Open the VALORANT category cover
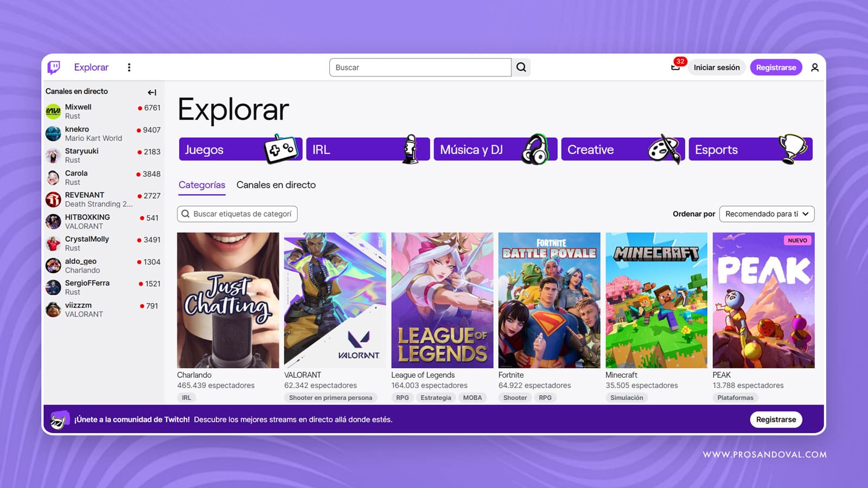Screen dimensions: 868x488 [335, 300]
